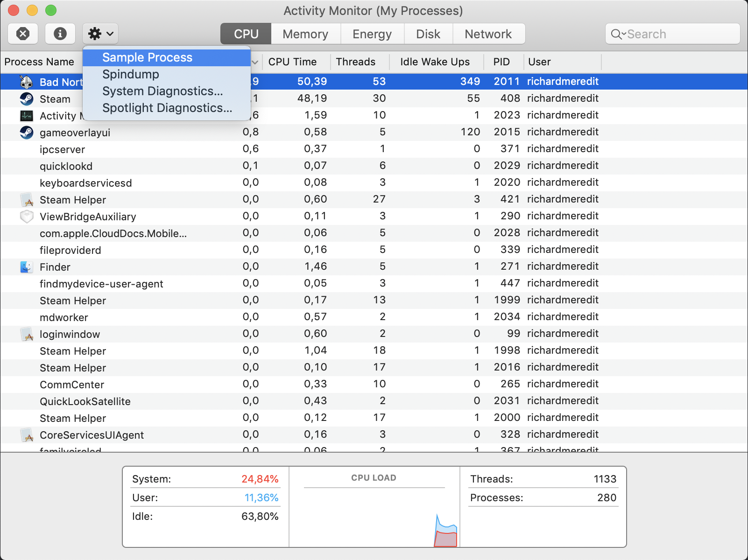This screenshot has height=560, width=748.
Task: Click the Steam app icon in the Steam row
Action: (27, 98)
